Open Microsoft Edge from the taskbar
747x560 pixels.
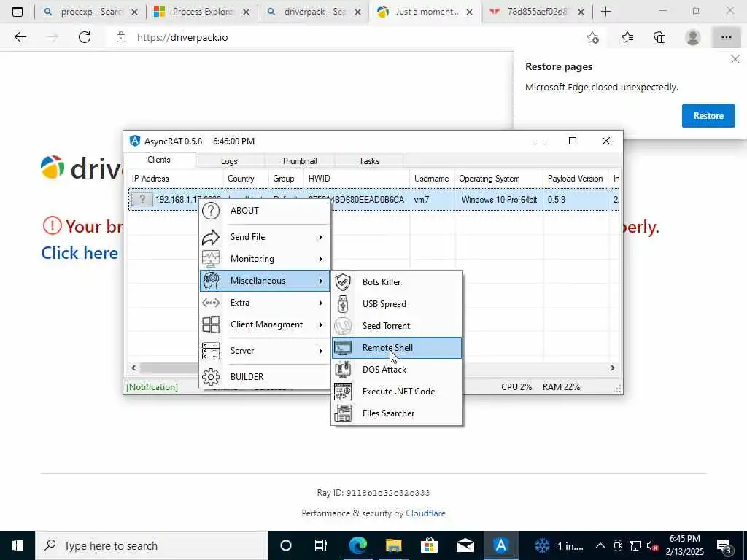pos(357,545)
